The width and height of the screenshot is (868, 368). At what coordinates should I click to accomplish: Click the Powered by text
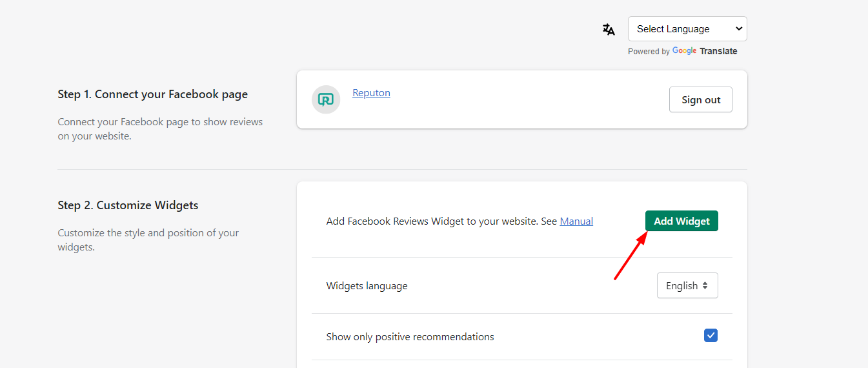point(649,52)
